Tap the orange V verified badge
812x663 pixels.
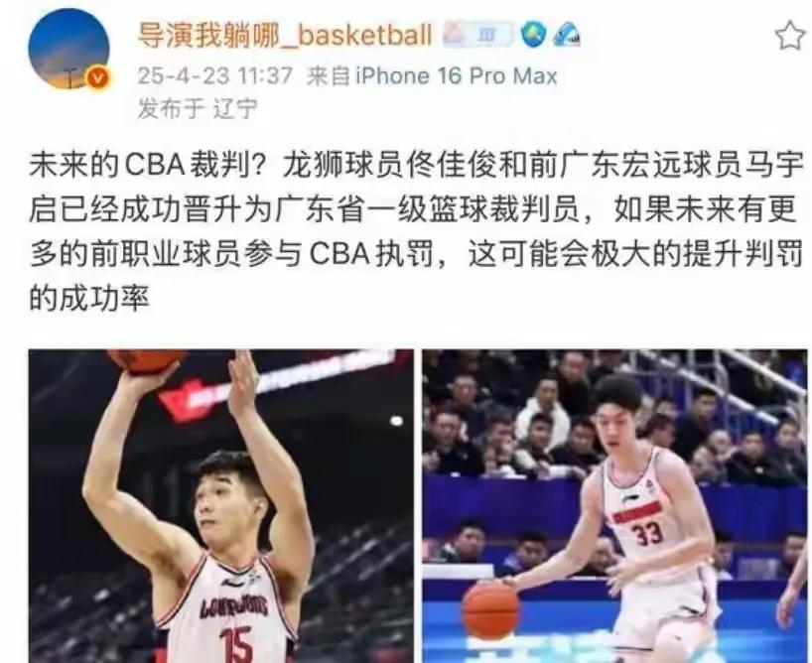pos(97,78)
